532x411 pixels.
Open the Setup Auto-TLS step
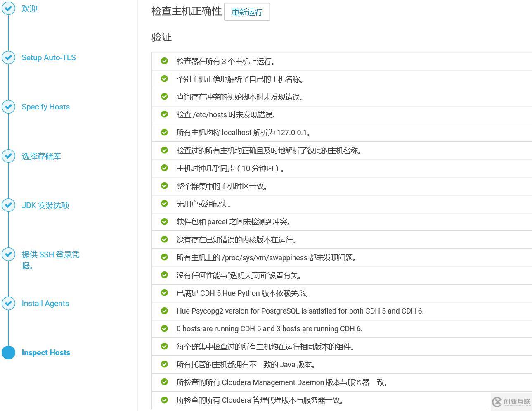[49, 58]
